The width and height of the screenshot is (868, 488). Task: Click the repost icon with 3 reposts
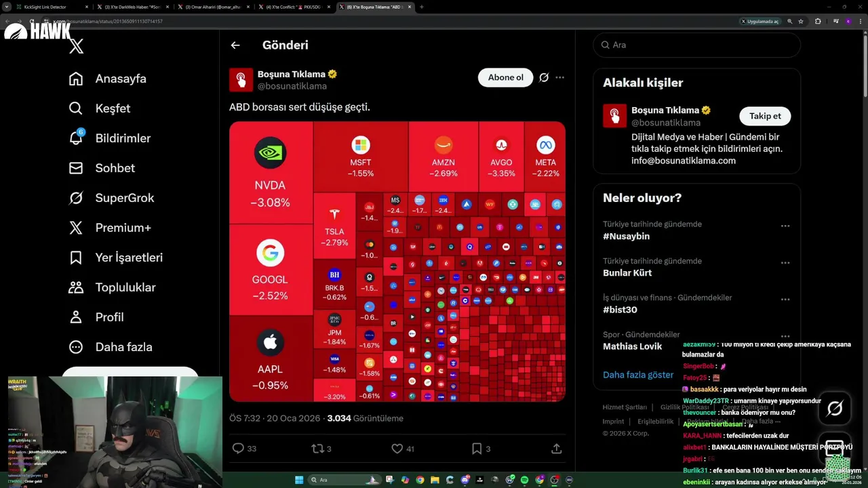[317, 448]
